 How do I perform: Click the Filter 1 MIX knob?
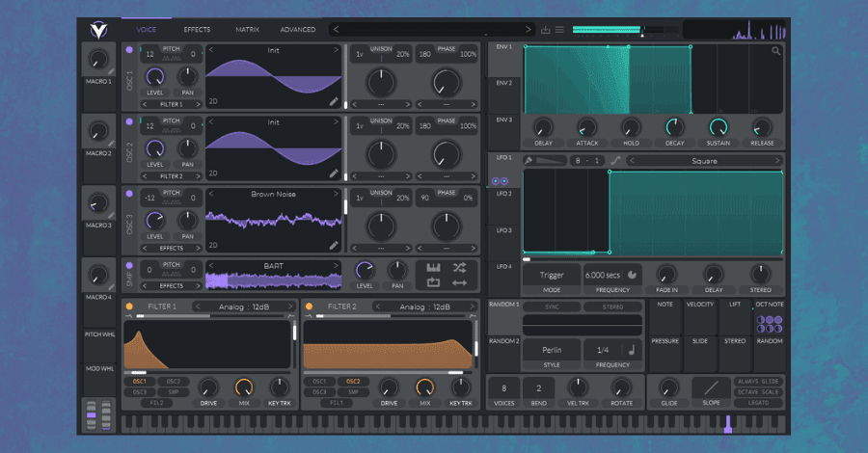(x=244, y=387)
